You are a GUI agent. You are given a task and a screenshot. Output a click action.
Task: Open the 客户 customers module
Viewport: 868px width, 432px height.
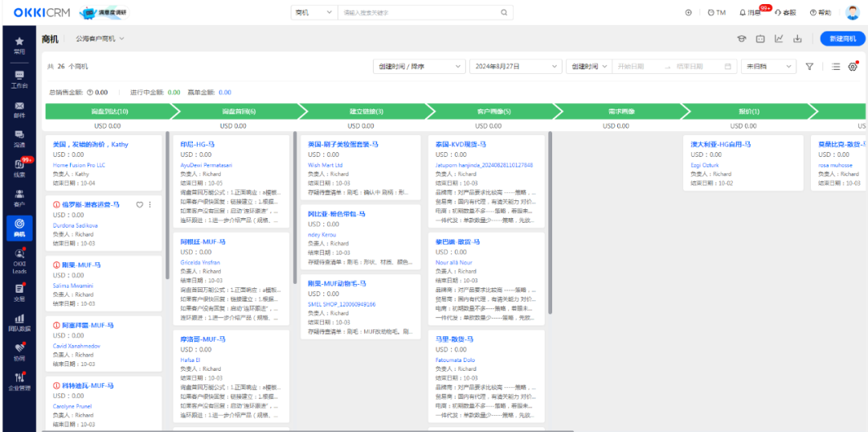(x=19, y=198)
